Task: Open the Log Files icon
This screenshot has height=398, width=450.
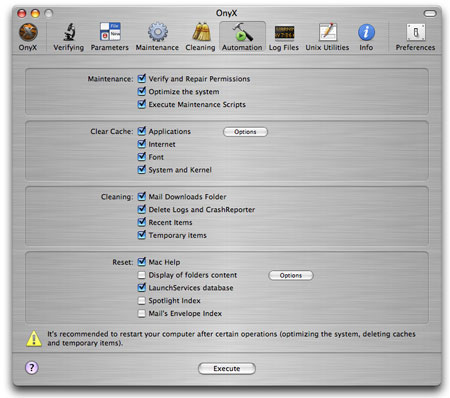Action: coord(284,33)
